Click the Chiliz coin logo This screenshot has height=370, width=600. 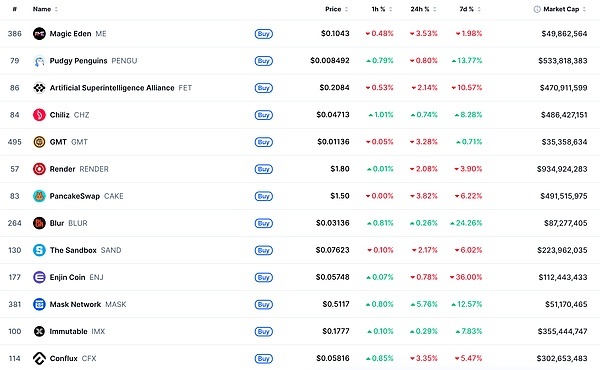(39, 115)
